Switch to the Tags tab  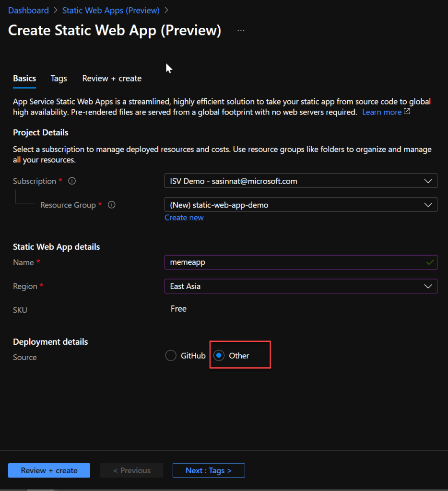click(x=59, y=78)
